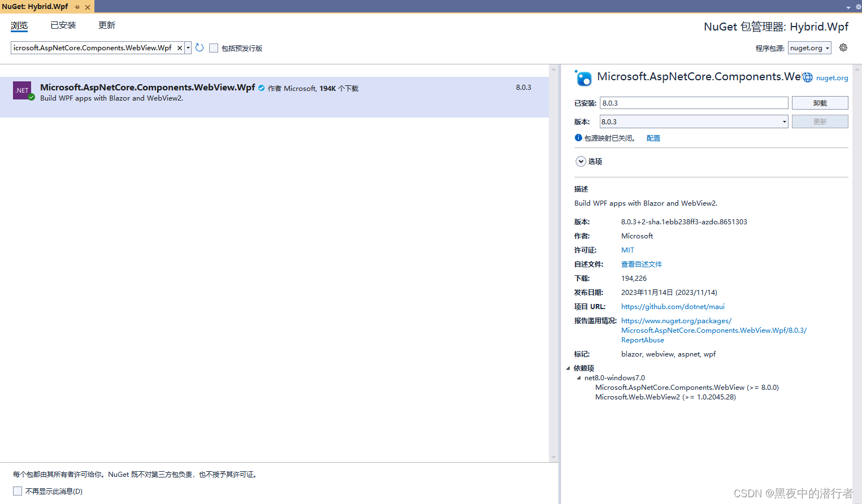Open NuGet package source settings gear
The image size is (862, 504).
[x=843, y=47]
